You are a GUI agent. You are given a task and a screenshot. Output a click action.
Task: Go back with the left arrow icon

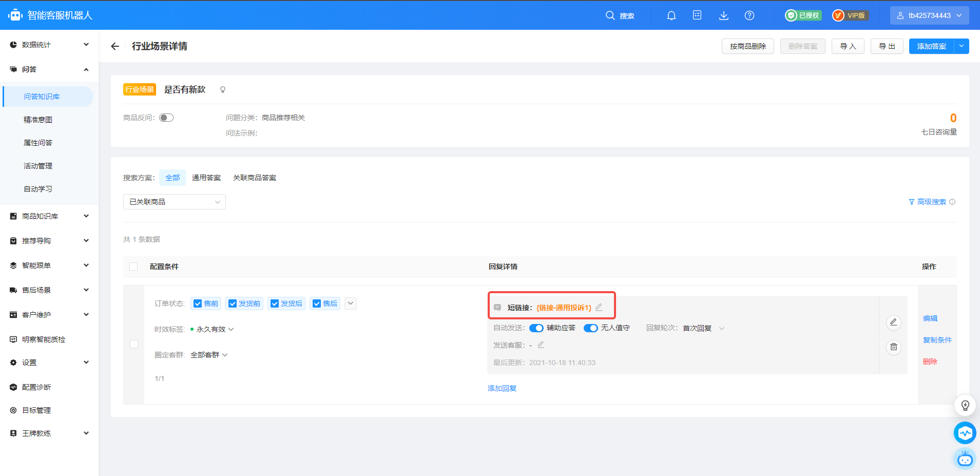point(115,46)
